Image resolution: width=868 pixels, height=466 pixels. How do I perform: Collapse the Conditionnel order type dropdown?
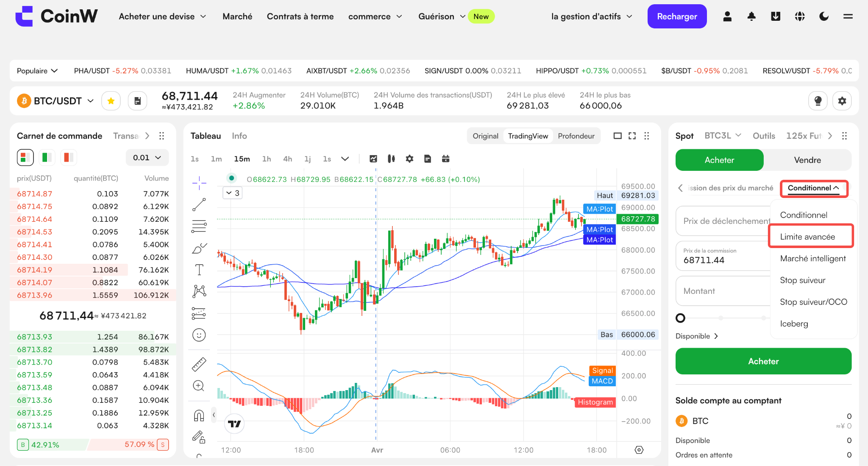(x=814, y=188)
